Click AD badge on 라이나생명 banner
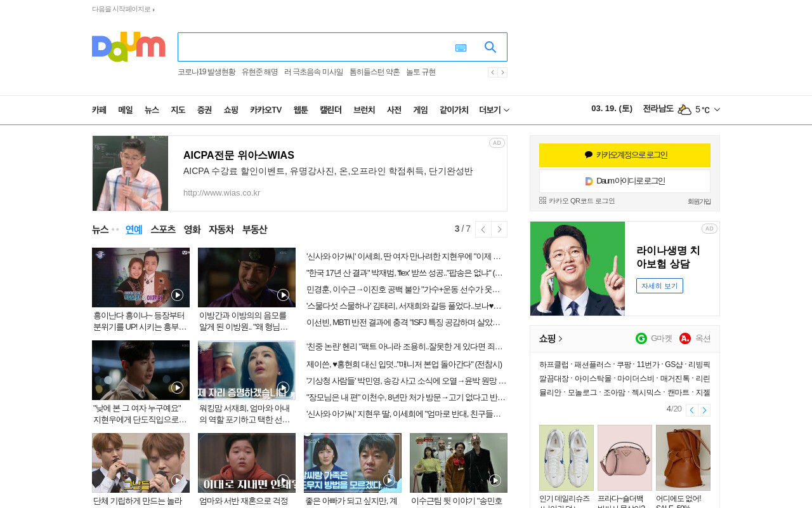 (x=709, y=229)
